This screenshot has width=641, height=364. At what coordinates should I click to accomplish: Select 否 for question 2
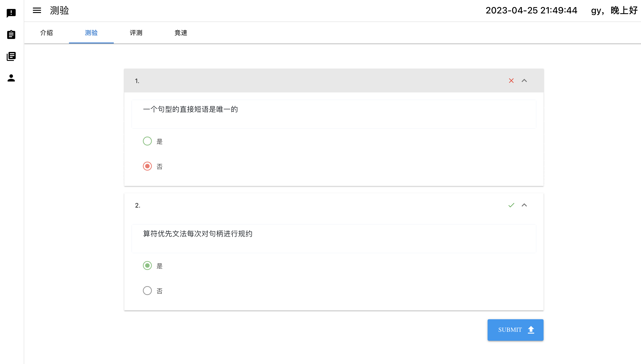point(147,291)
